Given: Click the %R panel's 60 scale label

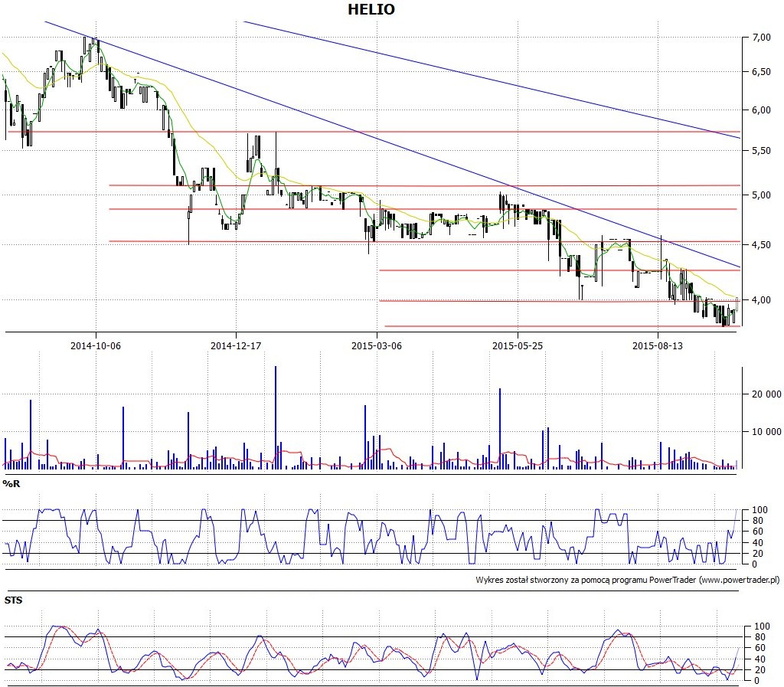Looking at the screenshot, I should [757, 532].
